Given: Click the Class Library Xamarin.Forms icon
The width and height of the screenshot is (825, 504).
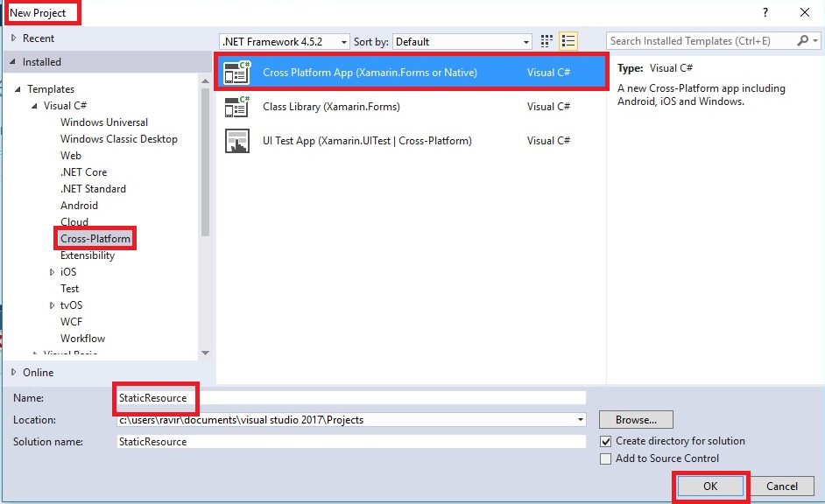Looking at the screenshot, I should [237, 107].
